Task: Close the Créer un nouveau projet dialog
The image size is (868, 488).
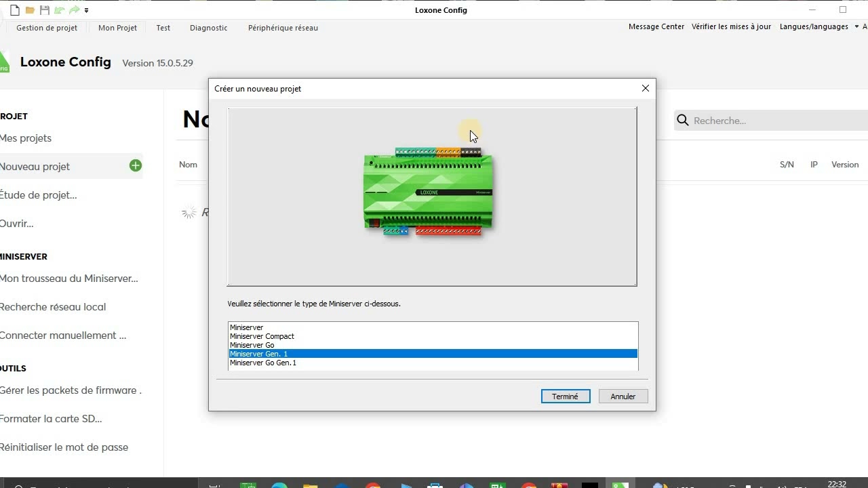Action: click(x=645, y=88)
